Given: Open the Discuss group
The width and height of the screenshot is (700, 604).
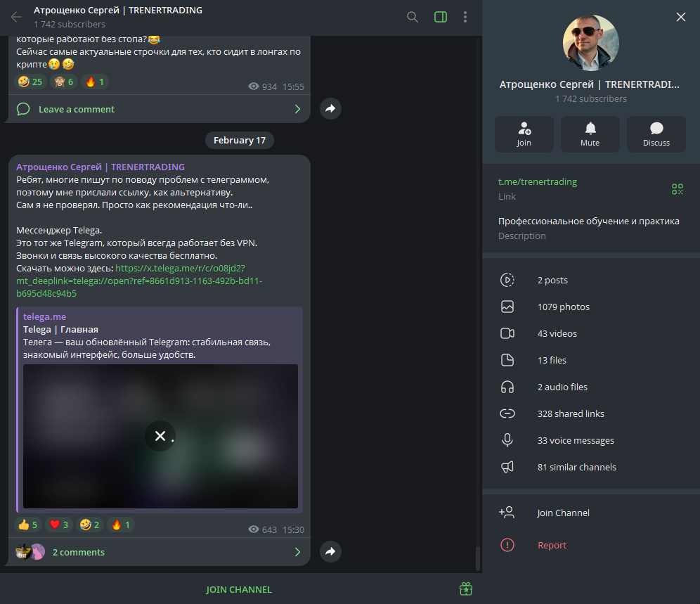Looking at the screenshot, I should (656, 134).
